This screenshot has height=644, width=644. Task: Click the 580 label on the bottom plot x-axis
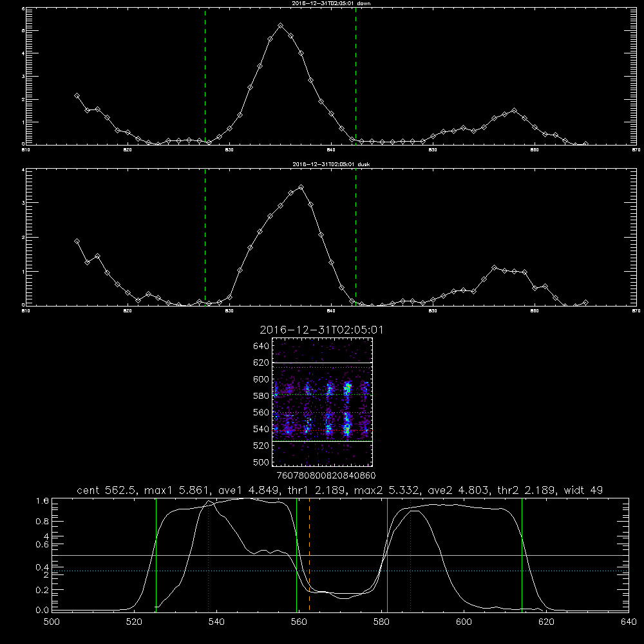(381, 622)
